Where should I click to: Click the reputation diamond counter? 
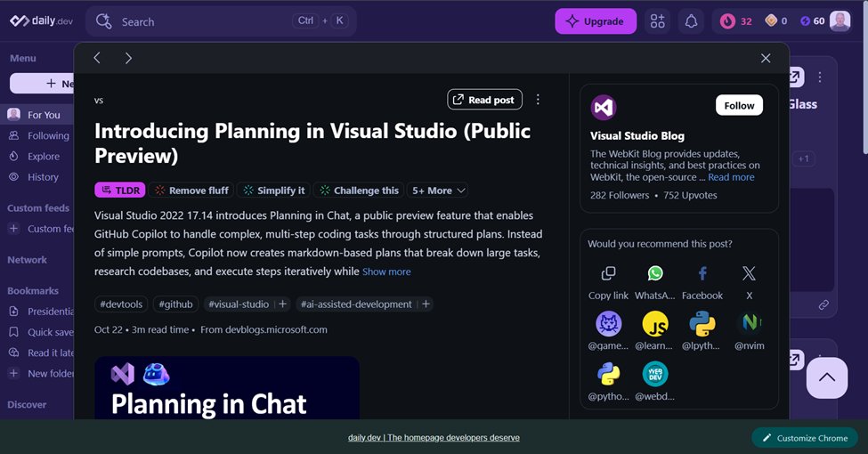click(775, 21)
